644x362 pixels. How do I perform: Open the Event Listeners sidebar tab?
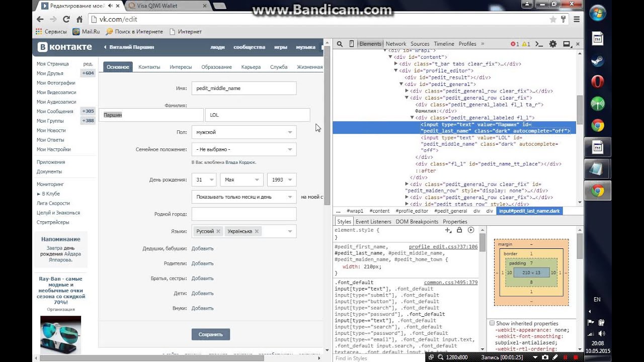click(373, 222)
